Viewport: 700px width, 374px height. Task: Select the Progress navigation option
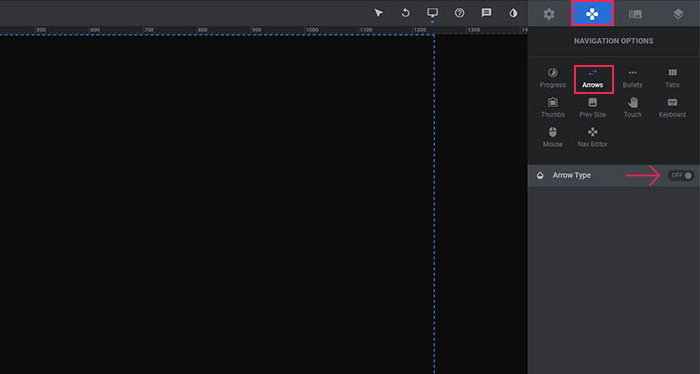[x=553, y=78]
